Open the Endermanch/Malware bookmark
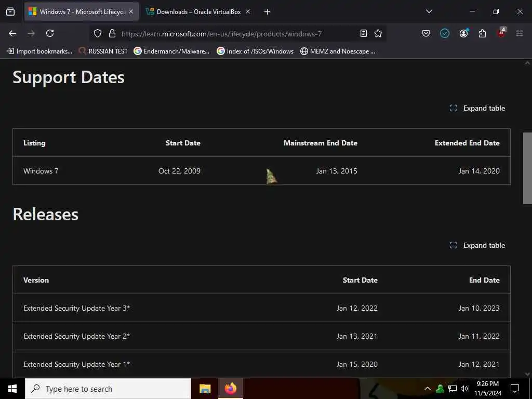532x399 pixels. tap(171, 51)
